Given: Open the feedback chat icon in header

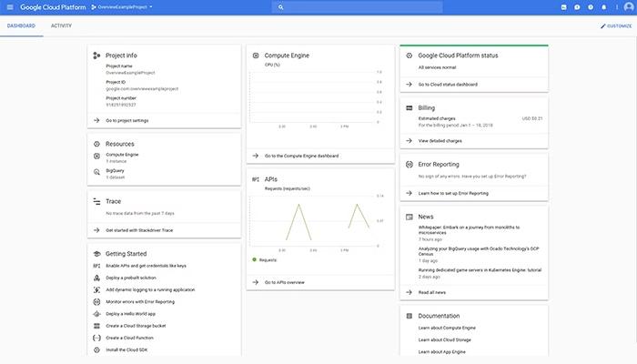Looking at the screenshot, I should click(x=577, y=7).
